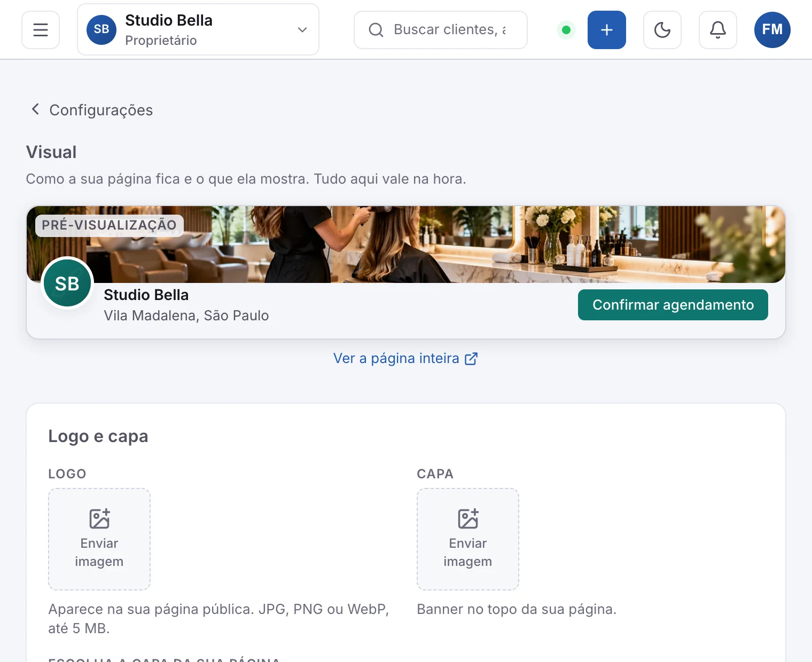The image size is (812, 662).
Task: Click the PRÉ-VISUALIZAÇÃO badge
Action: coord(110,225)
